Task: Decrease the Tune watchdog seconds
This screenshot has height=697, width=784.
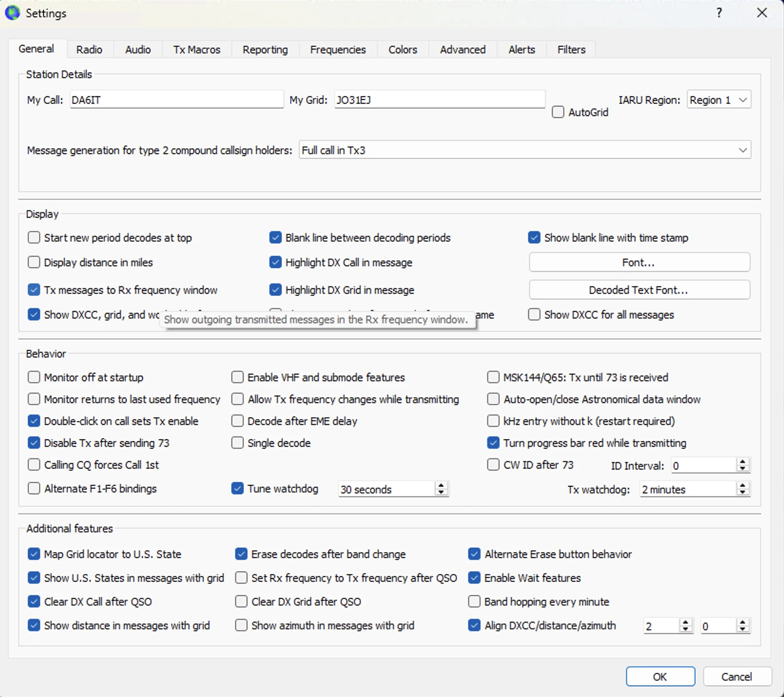Action: point(441,493)
